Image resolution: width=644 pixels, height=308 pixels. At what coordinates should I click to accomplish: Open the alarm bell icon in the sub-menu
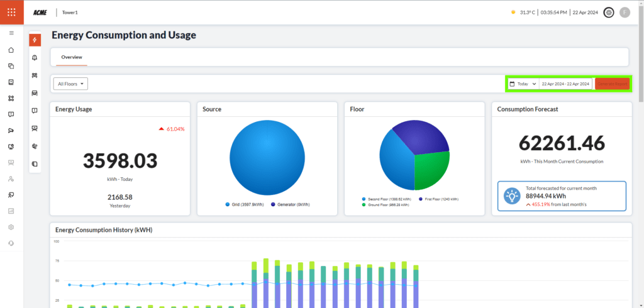(x=35, y=58)
